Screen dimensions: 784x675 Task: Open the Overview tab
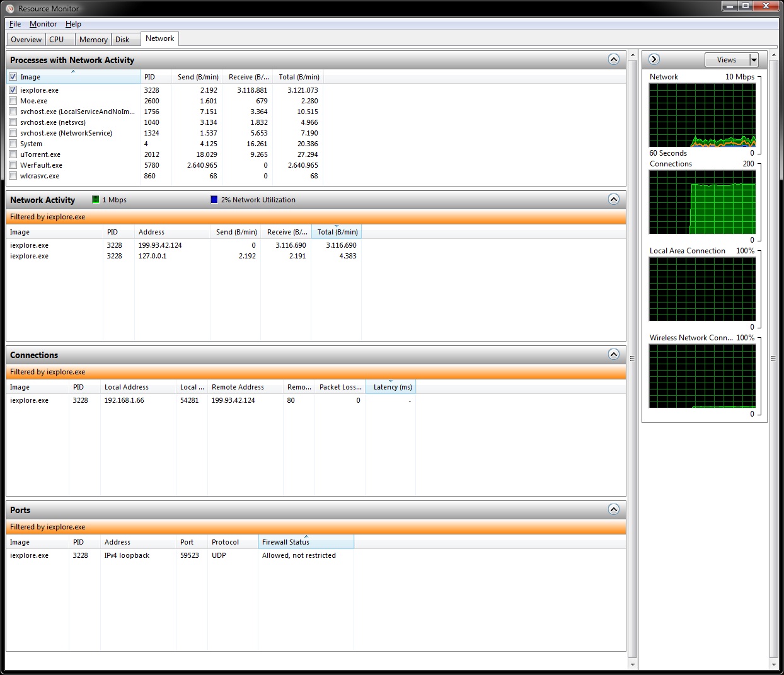(x=25, y=38)
